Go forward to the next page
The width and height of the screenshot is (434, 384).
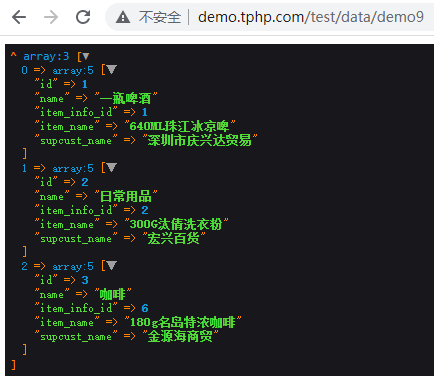tap(51, 17)
